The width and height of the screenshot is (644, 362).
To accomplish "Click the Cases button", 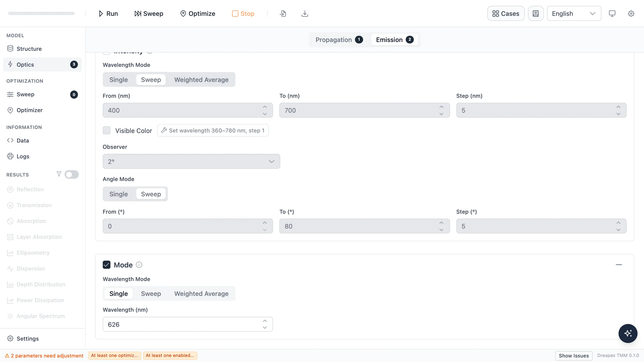I will (x=506, y=14).
